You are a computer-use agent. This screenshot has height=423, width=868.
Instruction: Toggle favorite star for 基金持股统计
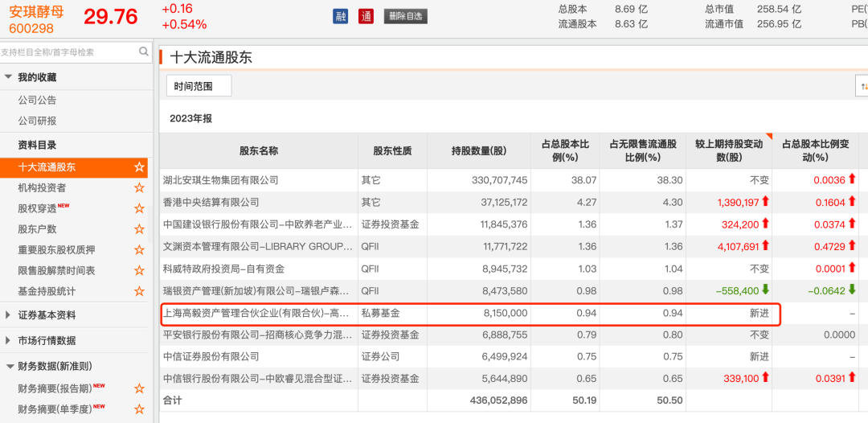[139, 290]
